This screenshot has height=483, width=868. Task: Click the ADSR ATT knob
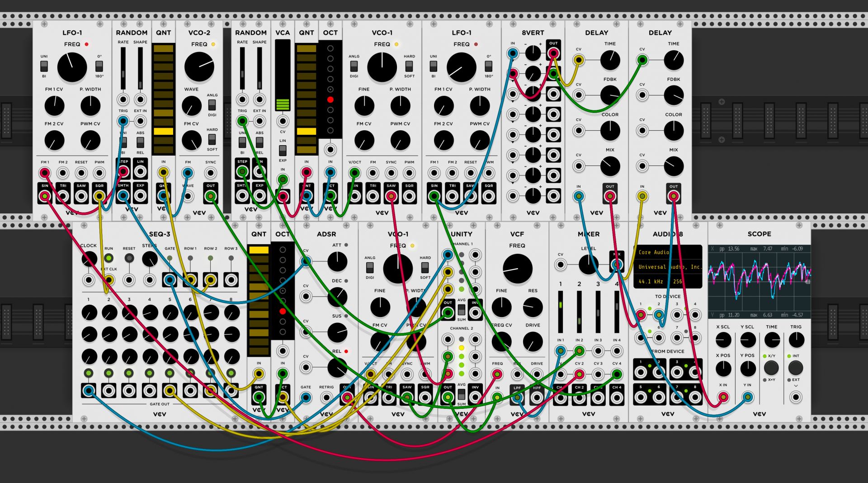tap(337, 261)
